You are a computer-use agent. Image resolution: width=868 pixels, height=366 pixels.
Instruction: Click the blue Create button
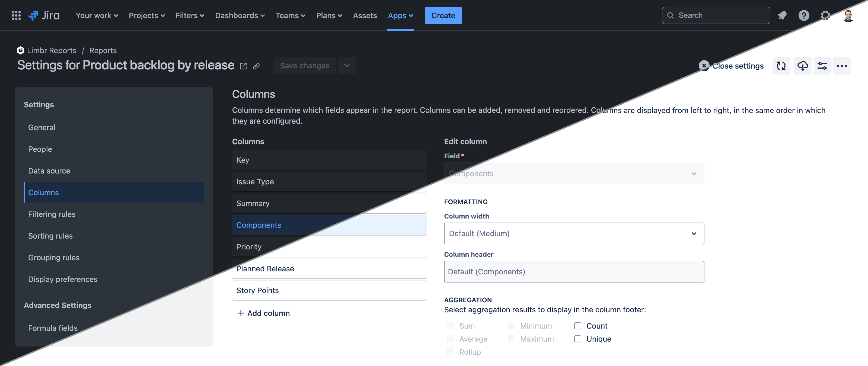coord(443,15)
